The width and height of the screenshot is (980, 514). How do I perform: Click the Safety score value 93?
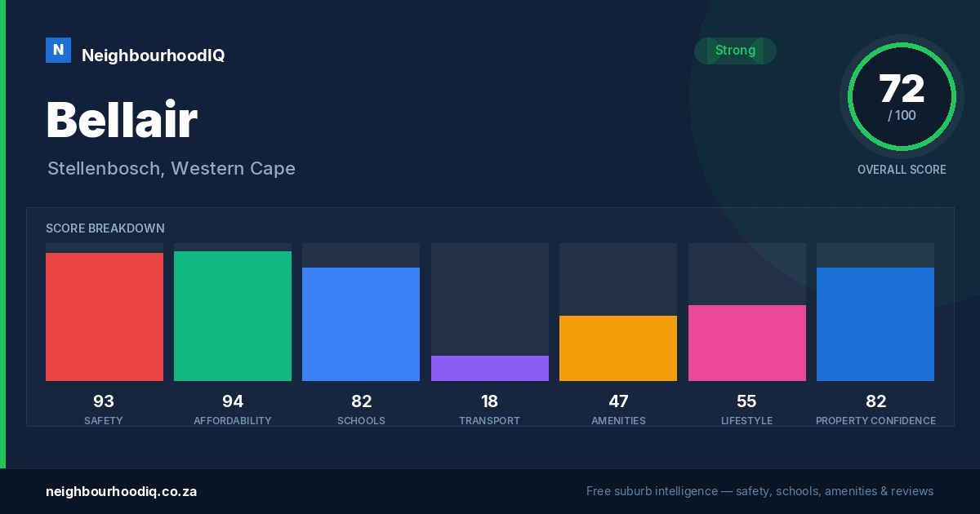[104, 401]
